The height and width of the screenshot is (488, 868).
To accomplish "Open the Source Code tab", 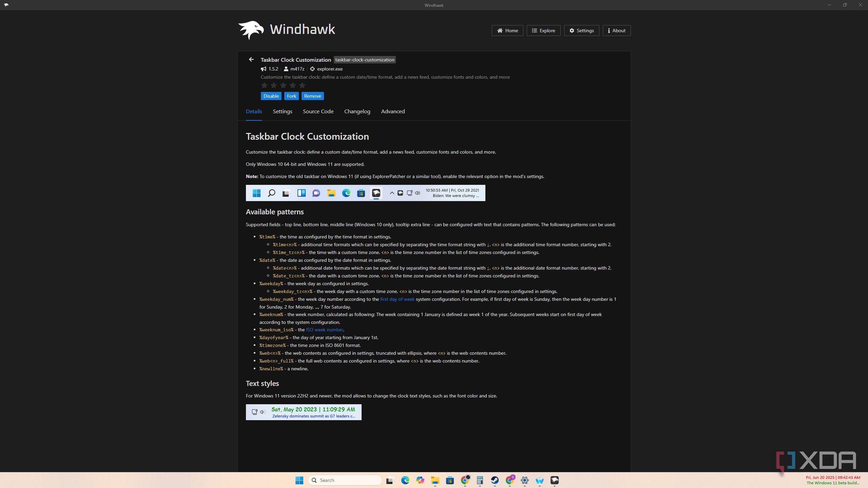I will (x=318, y=111).
